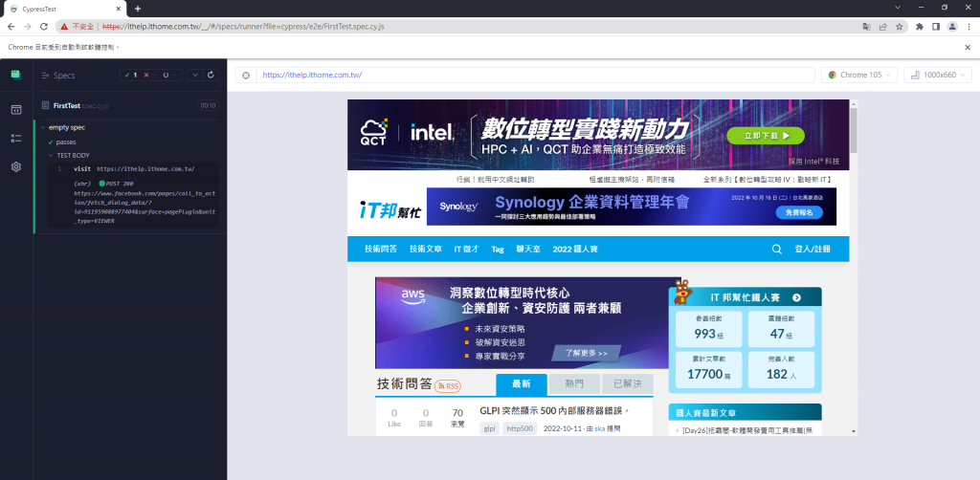Open the 技術問答 navigation item
Screen dimensions: 980x480
381,249
